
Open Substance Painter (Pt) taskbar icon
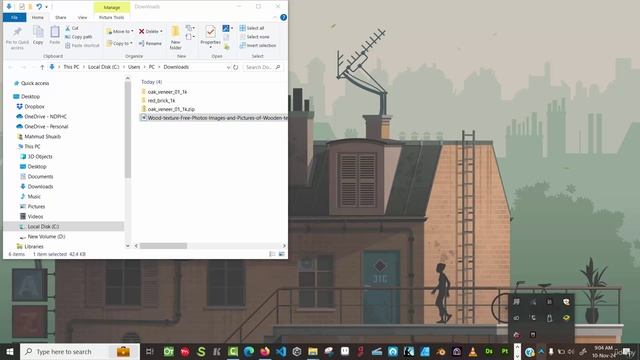click(505, 351)
